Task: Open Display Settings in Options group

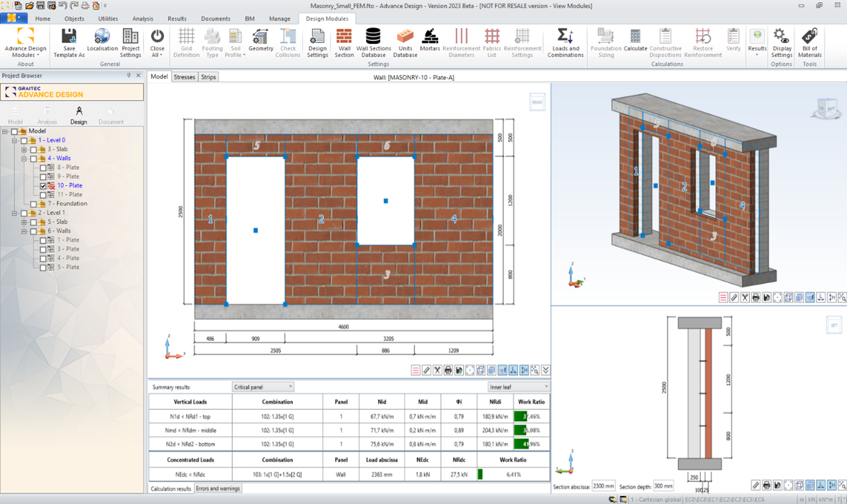Action: (x=781, y=43)
